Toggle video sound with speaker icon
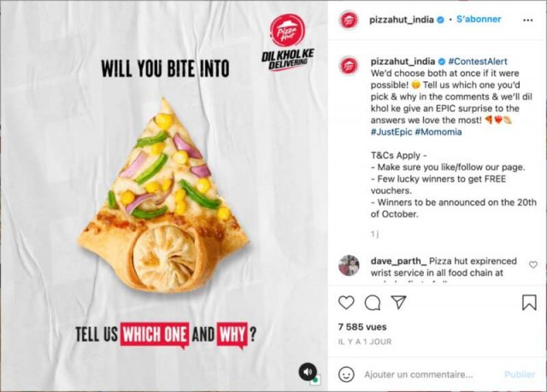The width and height of the screenshot is (547, 392). pos(308,372)
